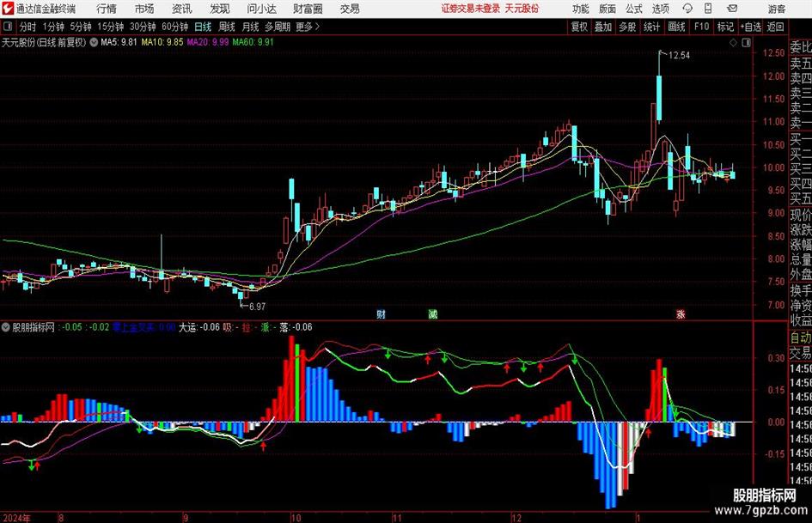Viewport: 812px width, 523px height.
Task: Click the 证券交易未登录 login link
Action: (x=471, y=9)
